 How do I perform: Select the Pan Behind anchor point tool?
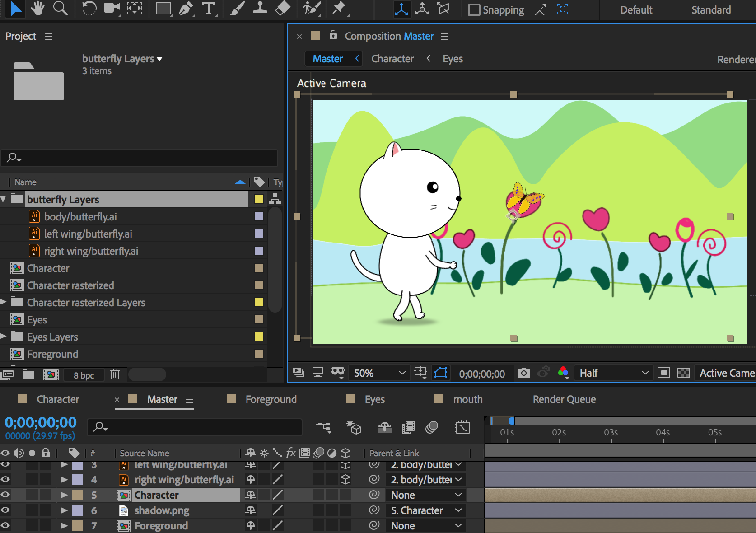(x=135, y=8)
